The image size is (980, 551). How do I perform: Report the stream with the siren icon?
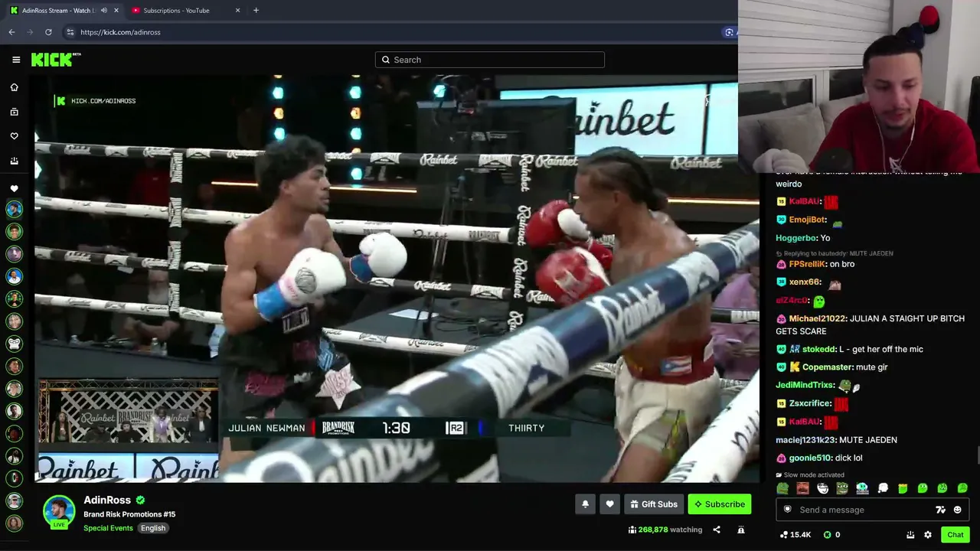point(741,530)
